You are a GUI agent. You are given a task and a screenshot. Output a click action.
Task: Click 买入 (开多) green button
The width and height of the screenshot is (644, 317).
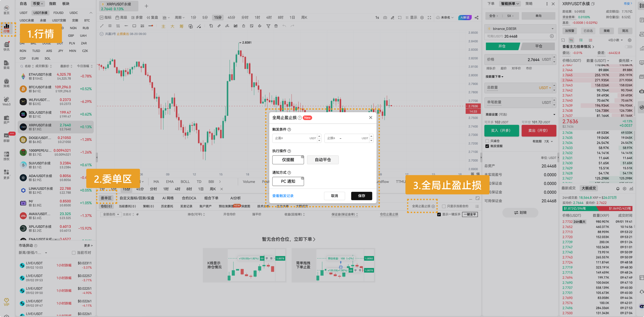[501, 130]
